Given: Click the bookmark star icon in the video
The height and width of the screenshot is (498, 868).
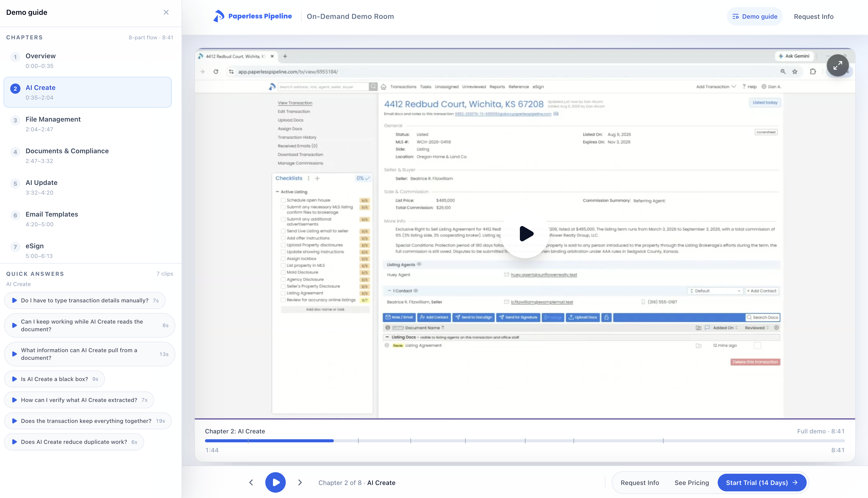Looking at the screenshot, I should point(795,72).
